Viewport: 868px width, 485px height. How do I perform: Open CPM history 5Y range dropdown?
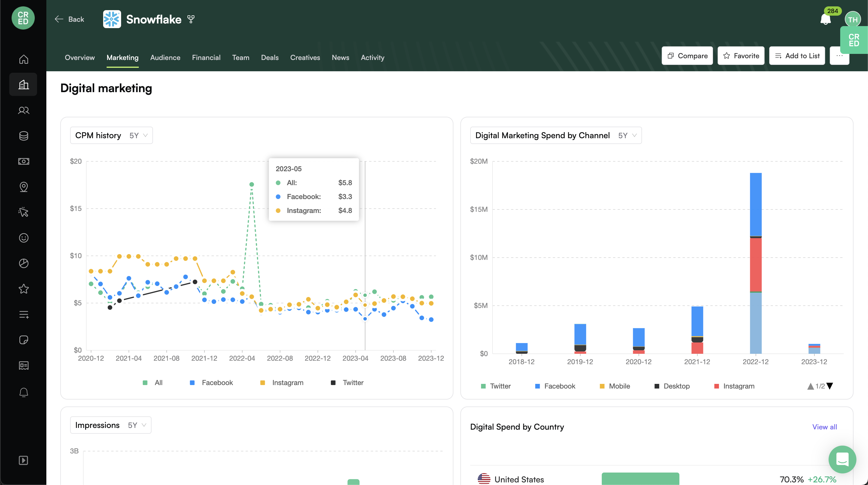(138, 136)
